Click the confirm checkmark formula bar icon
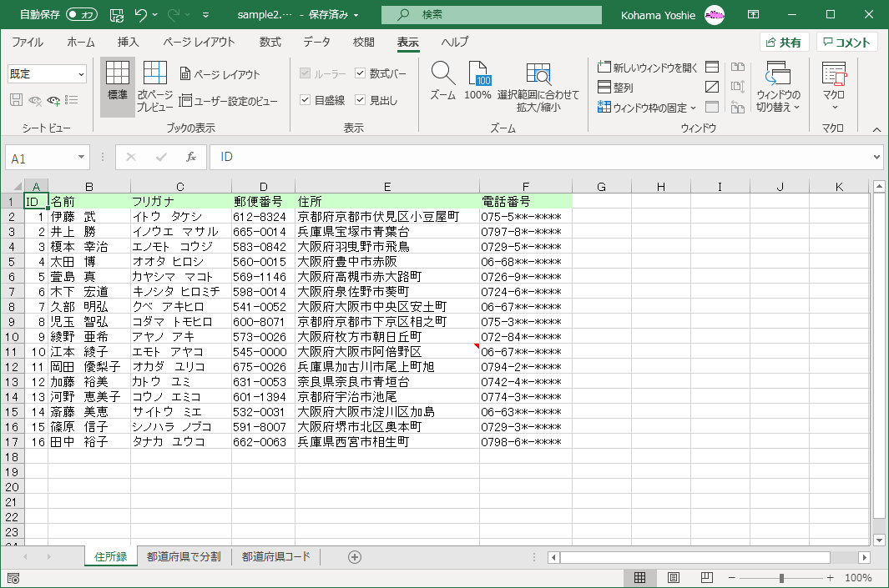889x588 pixels. tap(161, 157)
